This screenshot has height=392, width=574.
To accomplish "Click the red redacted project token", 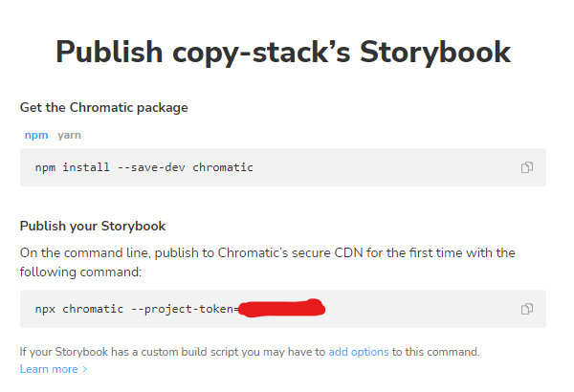I will [281, 309].
